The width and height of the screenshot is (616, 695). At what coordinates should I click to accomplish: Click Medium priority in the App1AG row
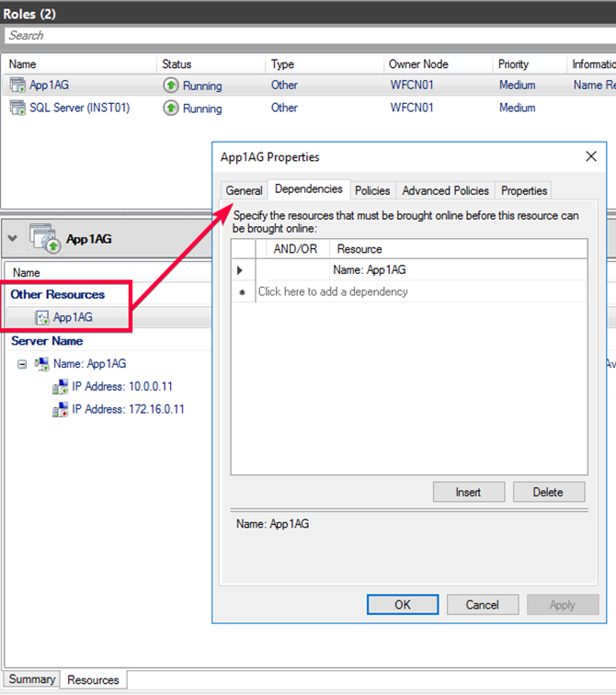(x=518, y=85)
